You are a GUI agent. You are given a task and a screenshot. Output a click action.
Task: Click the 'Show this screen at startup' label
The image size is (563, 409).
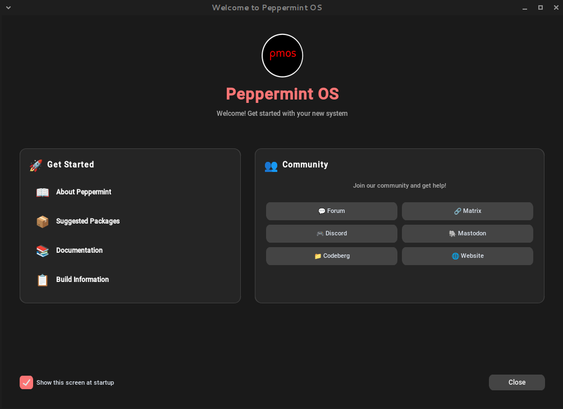tap(75, 383)
